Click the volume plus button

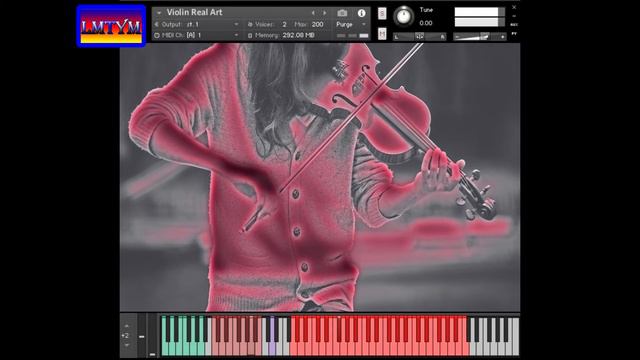pyautogui.click(x=502, y=37)
